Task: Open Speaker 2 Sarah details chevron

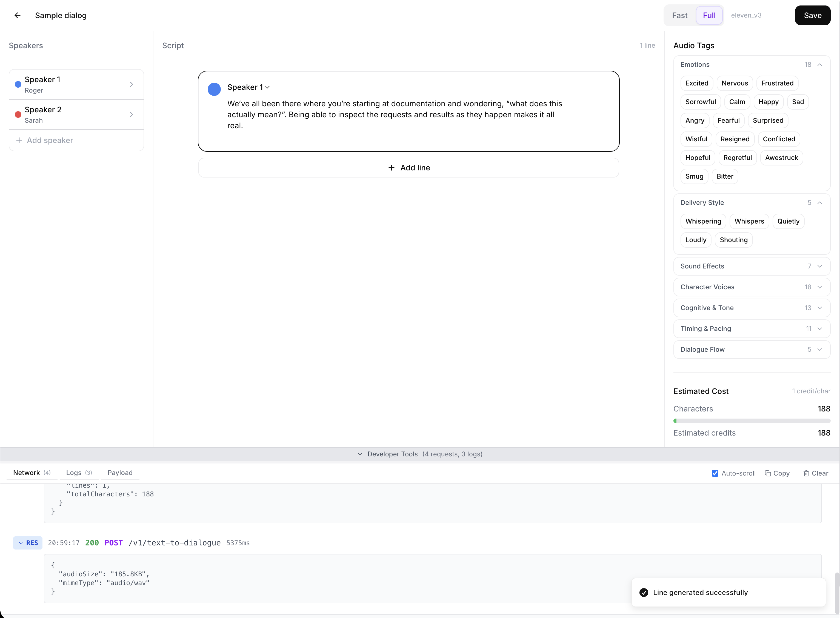Action: pyautogui.click(x=131, y=115)
